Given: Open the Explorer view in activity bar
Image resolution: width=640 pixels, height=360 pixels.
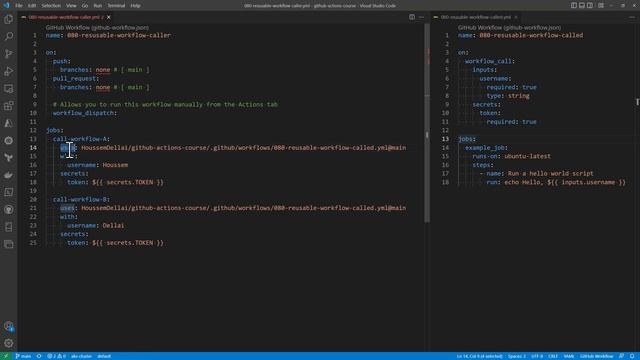Looking at the screenshot, I should pos(9,19).
